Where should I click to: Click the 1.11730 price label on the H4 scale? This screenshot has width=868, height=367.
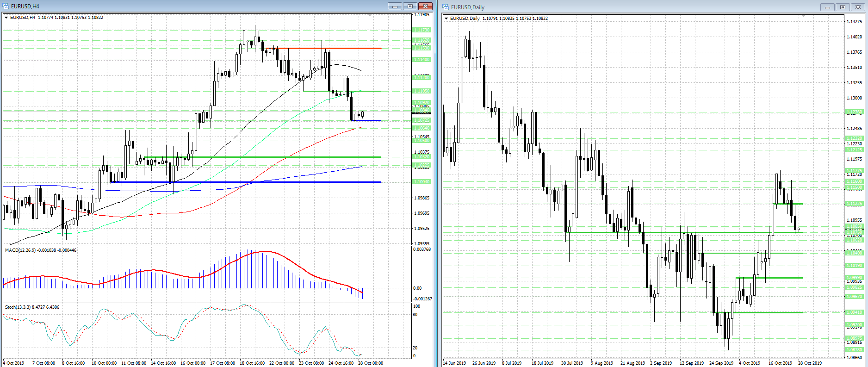point(422,30)
